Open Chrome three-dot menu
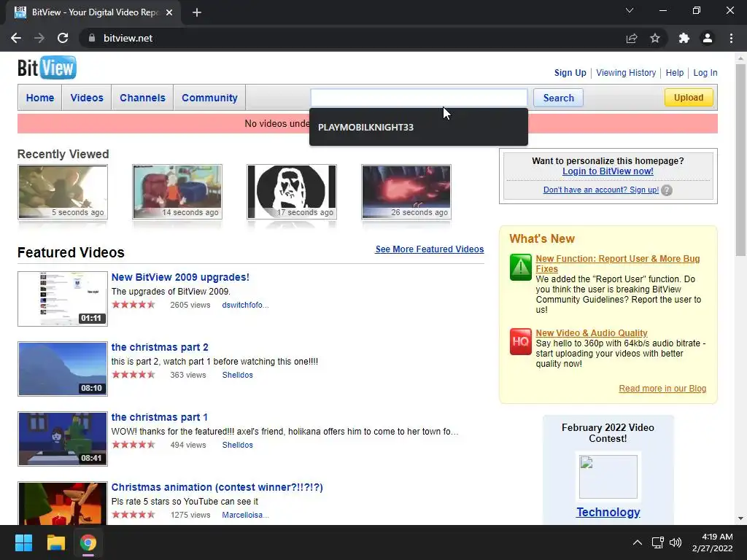 (731, 38)
